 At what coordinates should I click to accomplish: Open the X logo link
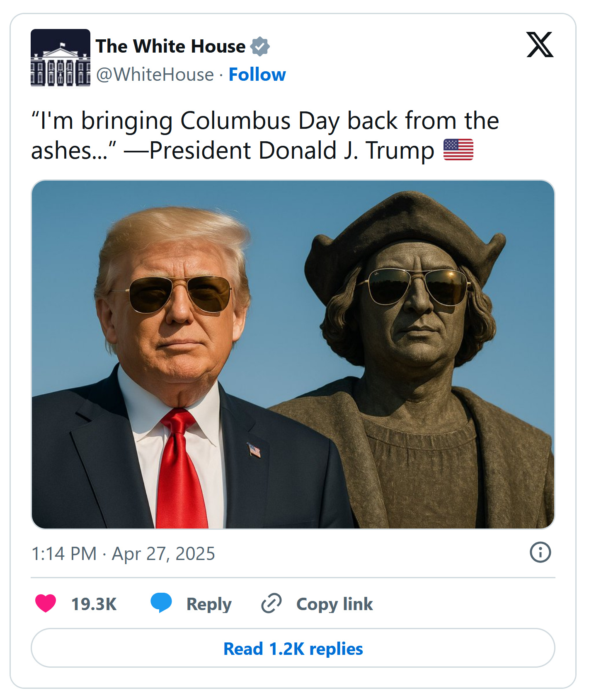540,45
